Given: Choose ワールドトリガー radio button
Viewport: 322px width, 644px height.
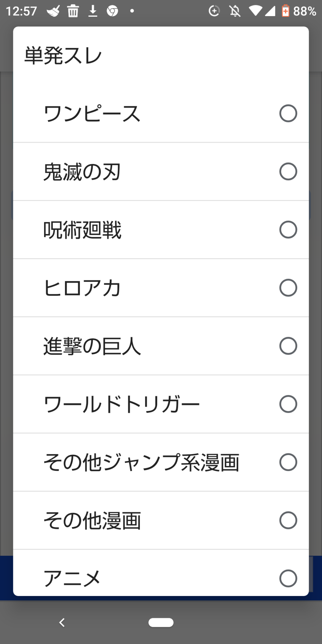Looking at the screenshot, I should (288, 404).
